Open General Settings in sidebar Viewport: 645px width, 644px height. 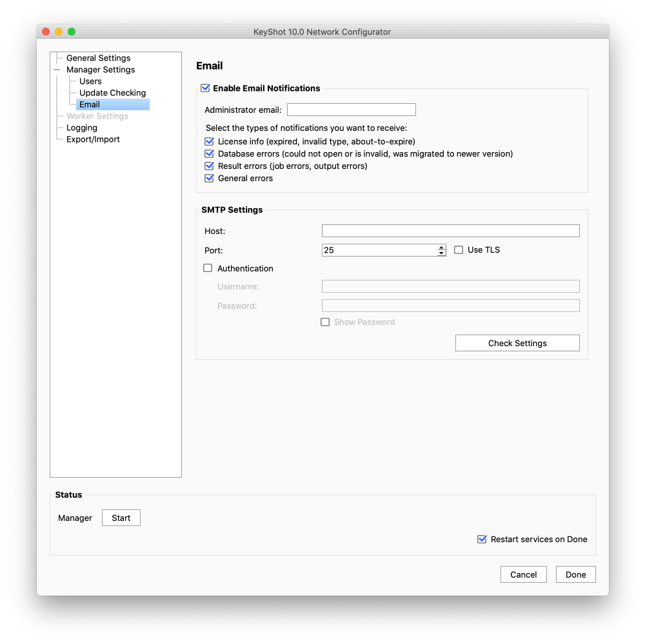98,58
